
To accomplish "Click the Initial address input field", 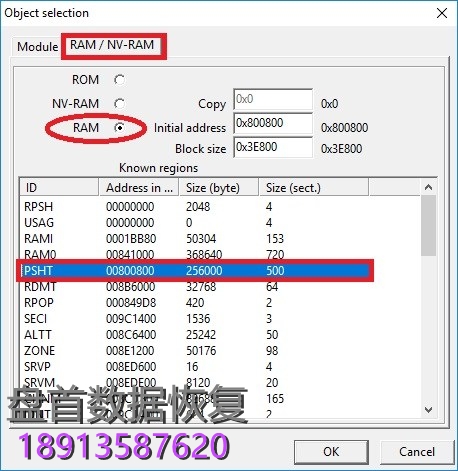I will (x=273, y=123).
